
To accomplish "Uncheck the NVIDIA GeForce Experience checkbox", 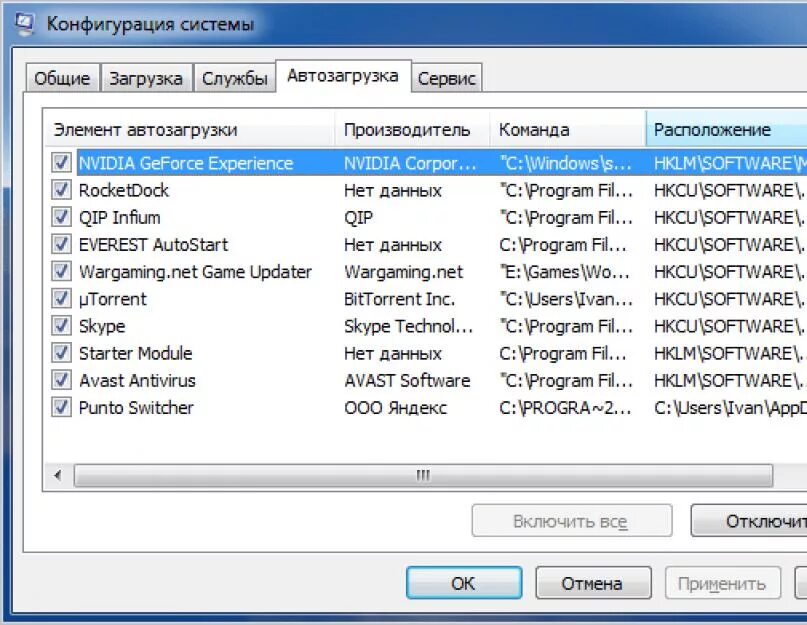I will click(x=61, y=163).
